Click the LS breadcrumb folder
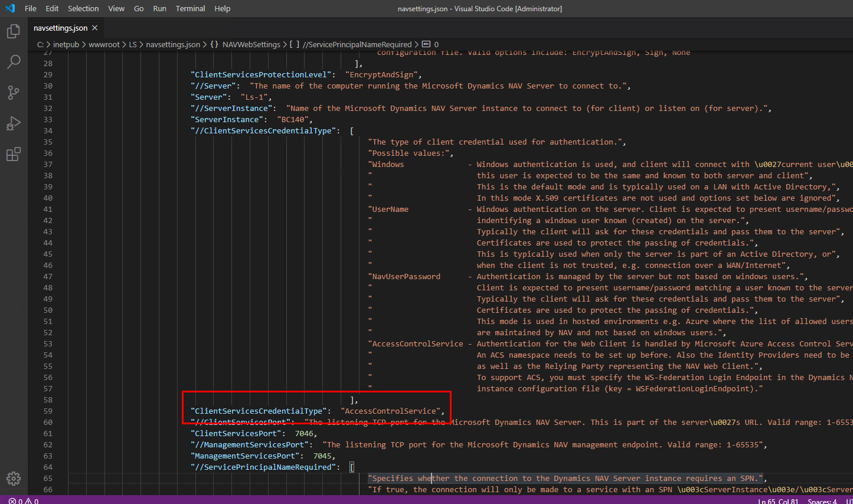The image size is (853, 504). pos(133,44)
